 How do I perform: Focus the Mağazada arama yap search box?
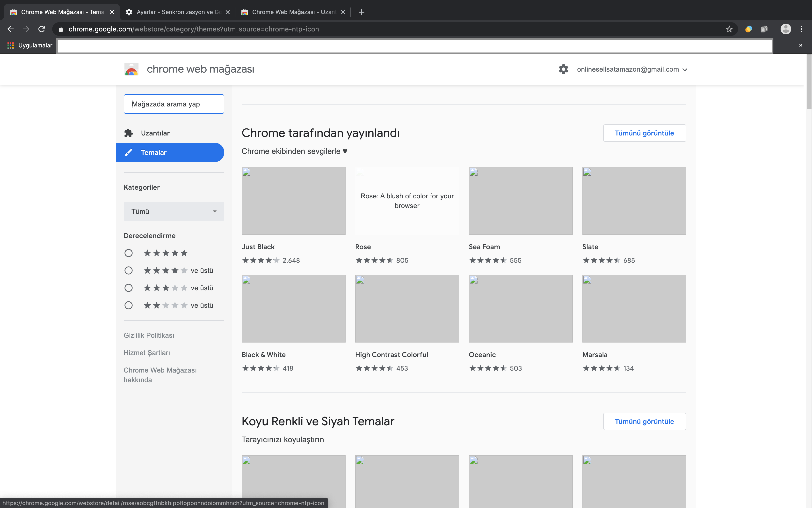(x=174, y=104)
